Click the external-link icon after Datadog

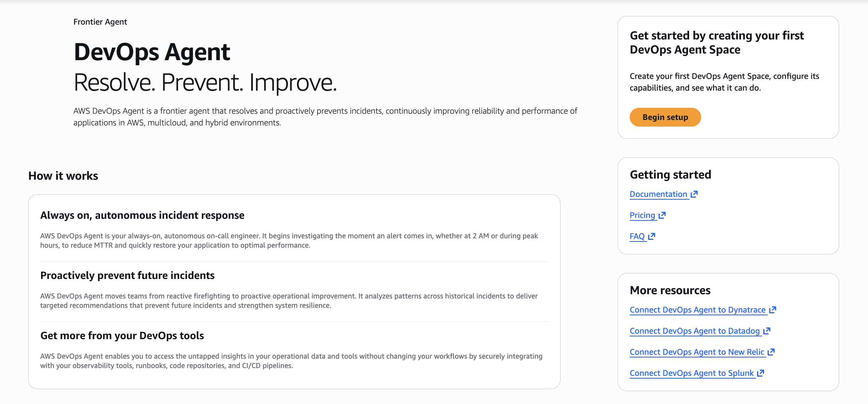tap(767, 331)
